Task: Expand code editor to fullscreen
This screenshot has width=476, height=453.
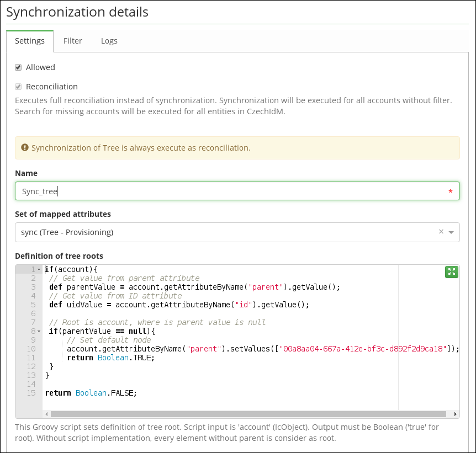Action: coord(451,272)
